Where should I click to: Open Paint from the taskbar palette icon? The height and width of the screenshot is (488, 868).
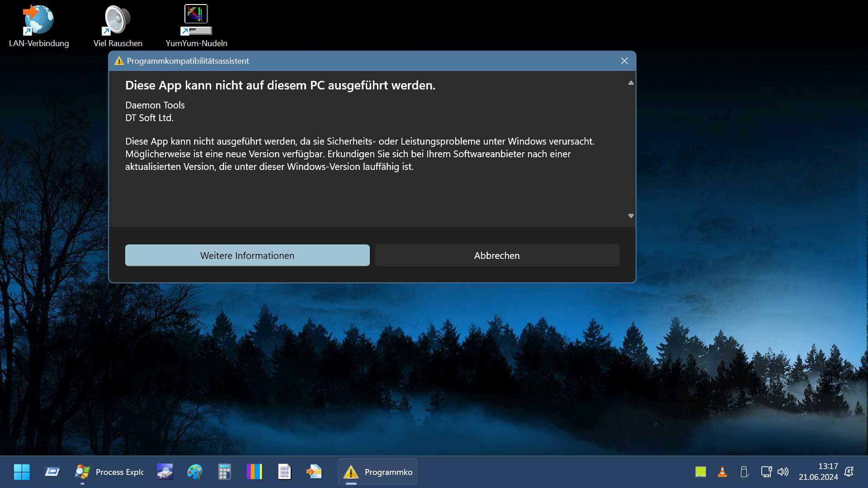point(194,472)
